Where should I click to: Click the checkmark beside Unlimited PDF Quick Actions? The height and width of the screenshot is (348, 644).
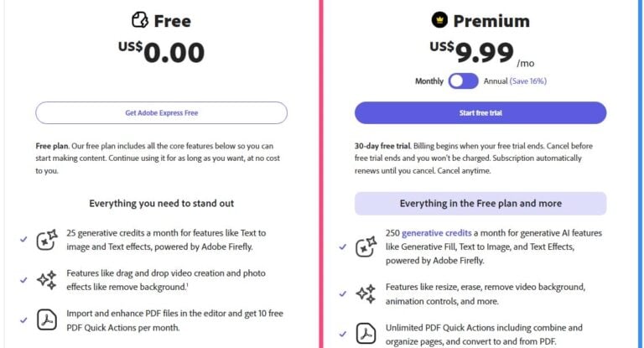coord(342,334)
